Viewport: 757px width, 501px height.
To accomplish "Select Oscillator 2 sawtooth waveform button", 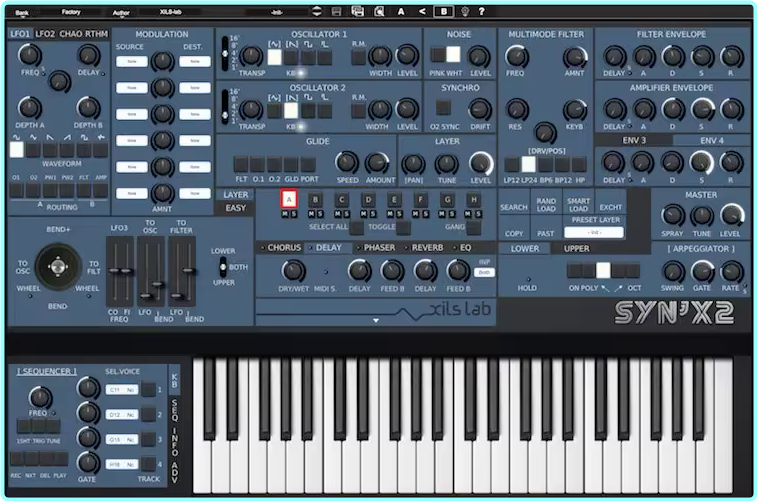I will point(291,111).
